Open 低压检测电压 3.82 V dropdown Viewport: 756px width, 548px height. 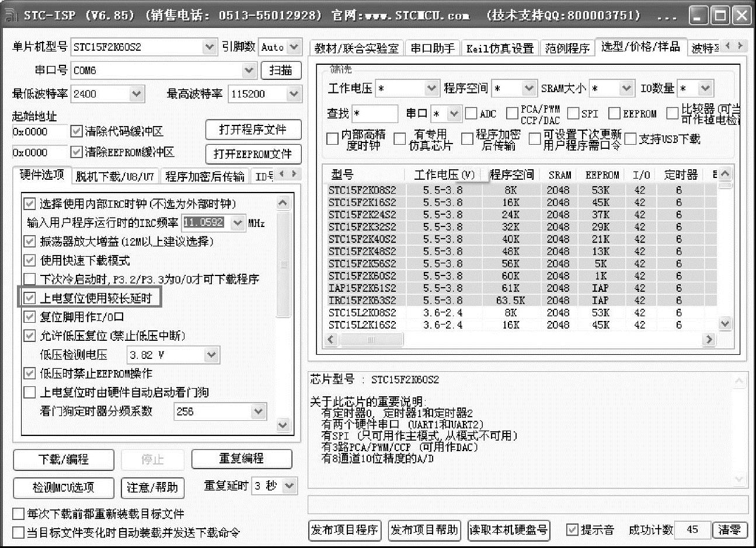point(211,354)
